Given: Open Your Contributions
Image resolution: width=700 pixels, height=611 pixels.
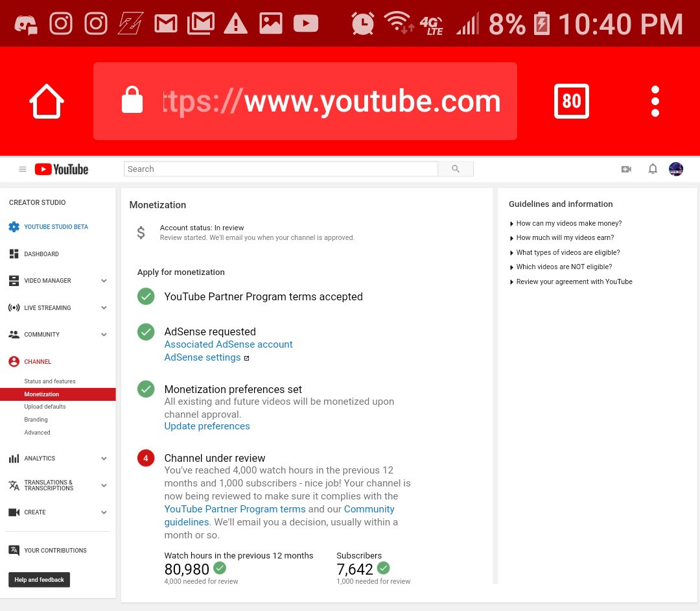Looking at the screenshot, I should pos(55,551).
